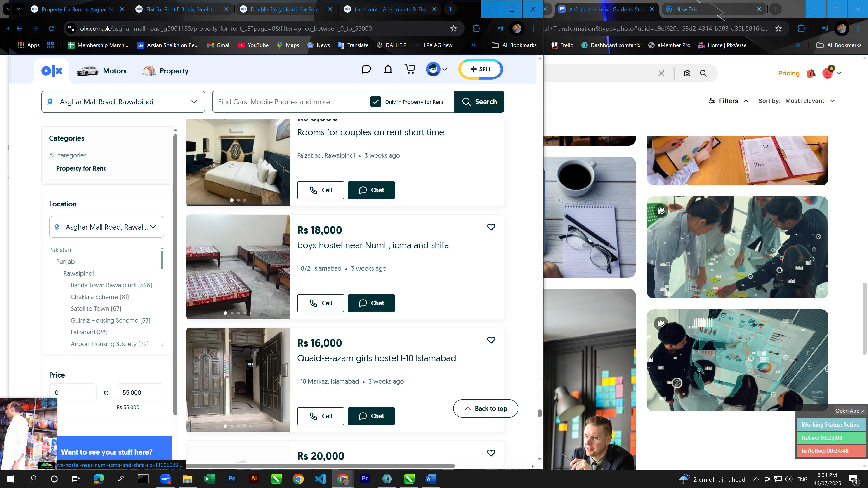Open Maps bookmark
Screen dimensions: 868x488
pyautogui.click(x=288, y=45)
